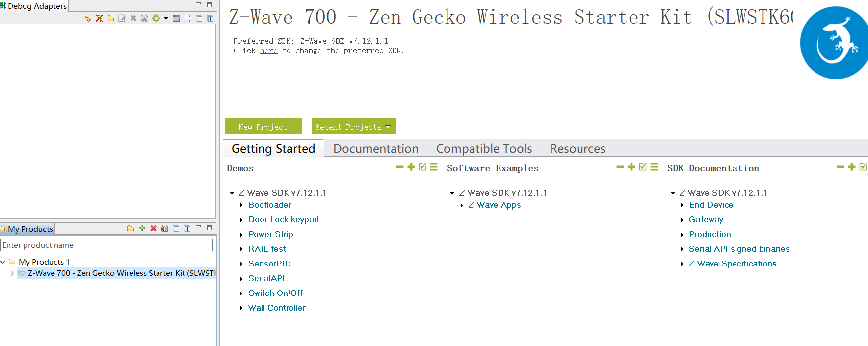The width and height of the screenshot is (868, 346).
Task: Click the create group folder icon in Debug Adapters
Action: pos(110,18)
